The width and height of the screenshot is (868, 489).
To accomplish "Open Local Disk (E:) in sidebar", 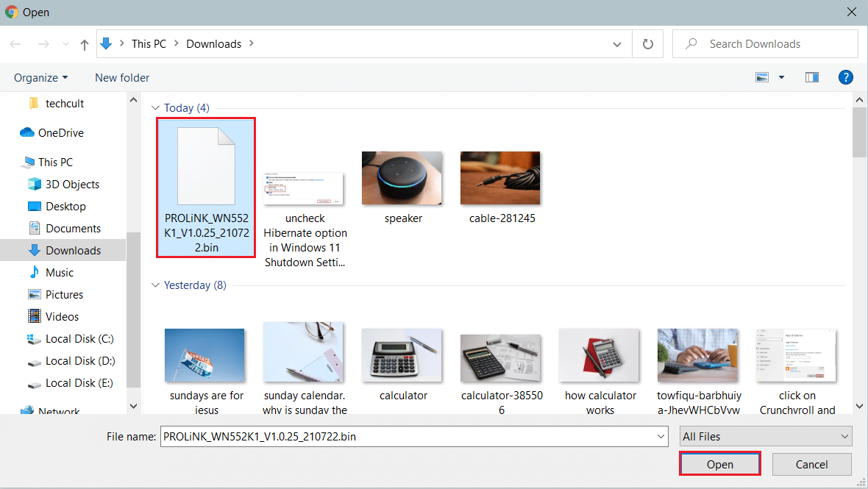I will 79,383.
